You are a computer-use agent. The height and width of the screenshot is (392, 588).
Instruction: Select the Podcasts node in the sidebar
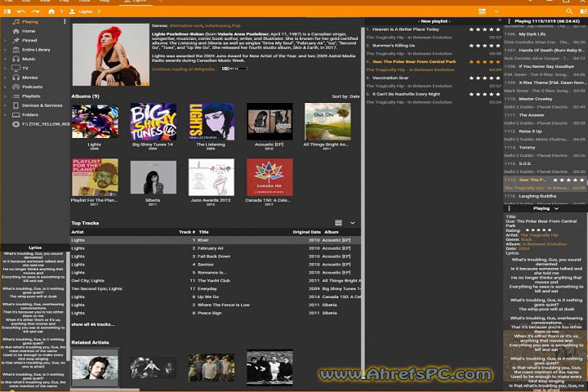click(x=32, y=87)
